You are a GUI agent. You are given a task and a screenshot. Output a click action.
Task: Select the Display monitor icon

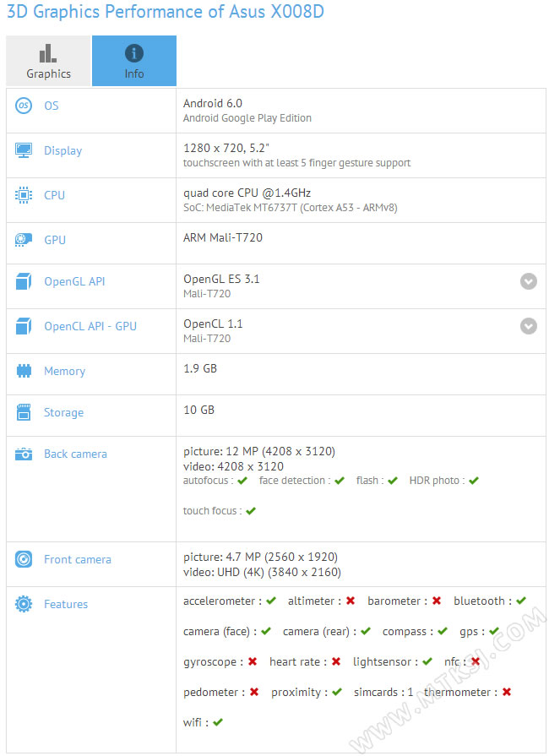point(24,150)
